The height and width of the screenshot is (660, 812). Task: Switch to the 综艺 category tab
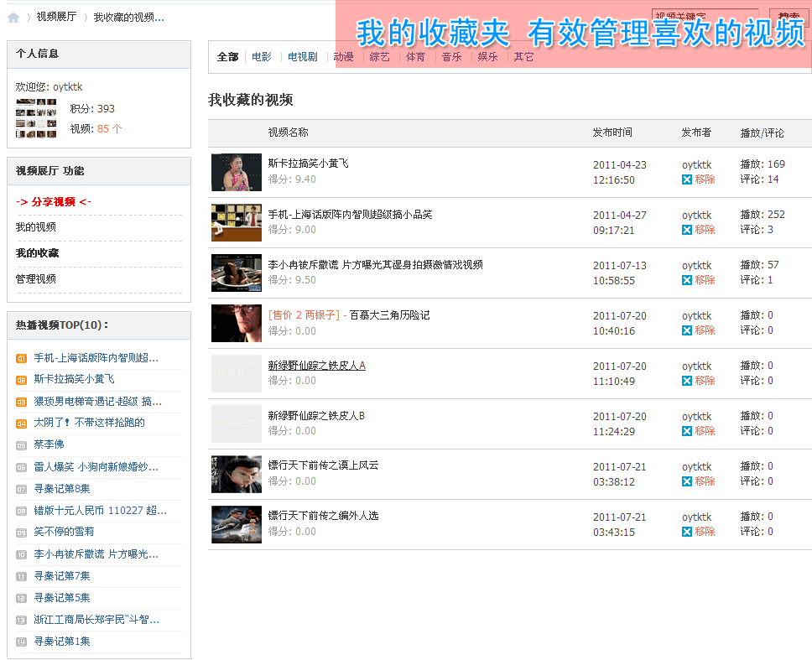click(380, 57)
